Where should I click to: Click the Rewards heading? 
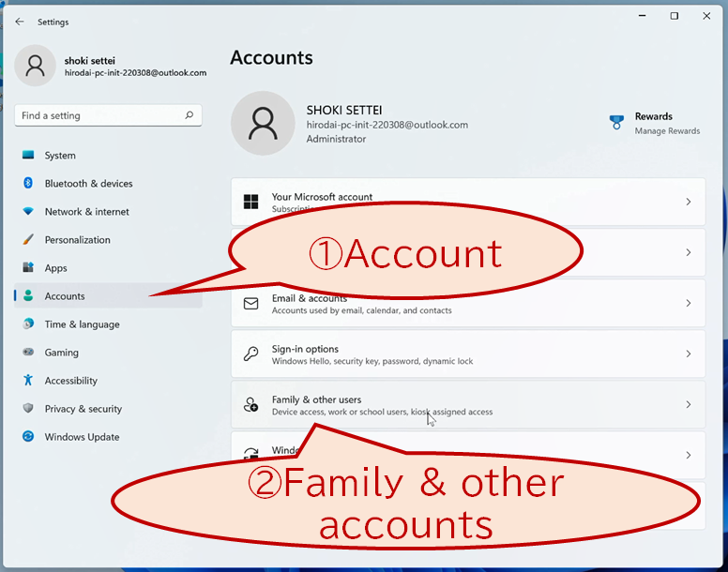[653, 116]
